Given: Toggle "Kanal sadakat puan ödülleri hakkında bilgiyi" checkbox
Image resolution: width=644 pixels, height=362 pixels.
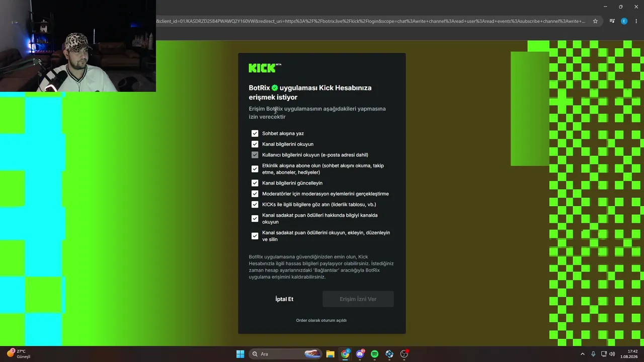Looking at the screenshot, I should [255, 219].
